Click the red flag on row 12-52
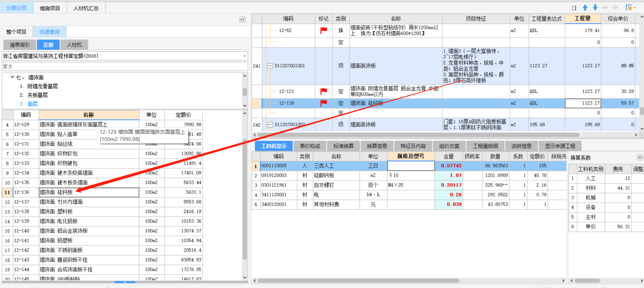This screenshot has width=644, height=288. click(324, 31)
